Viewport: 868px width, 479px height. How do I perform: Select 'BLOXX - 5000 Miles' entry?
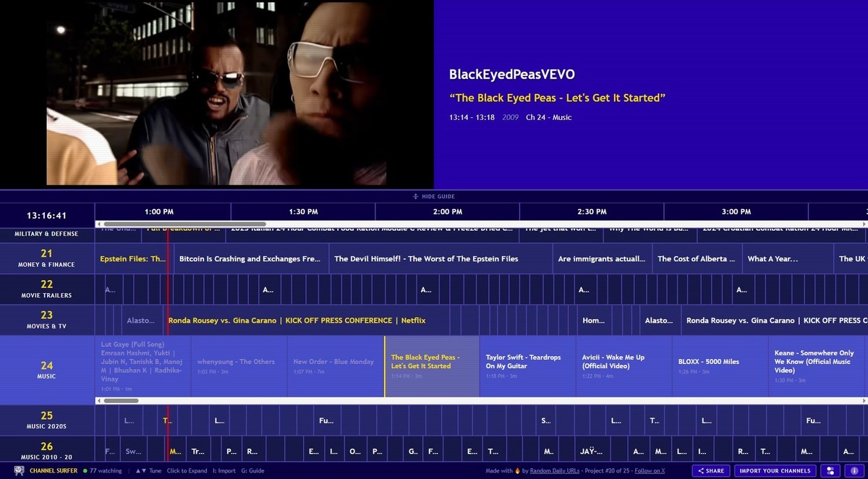[720, 366]
